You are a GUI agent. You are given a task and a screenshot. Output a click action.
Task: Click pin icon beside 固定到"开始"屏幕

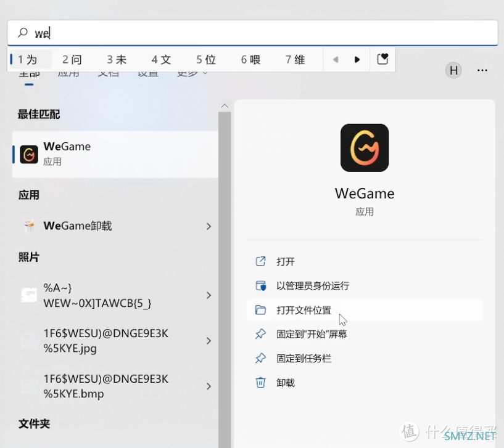tap(261, 334)
